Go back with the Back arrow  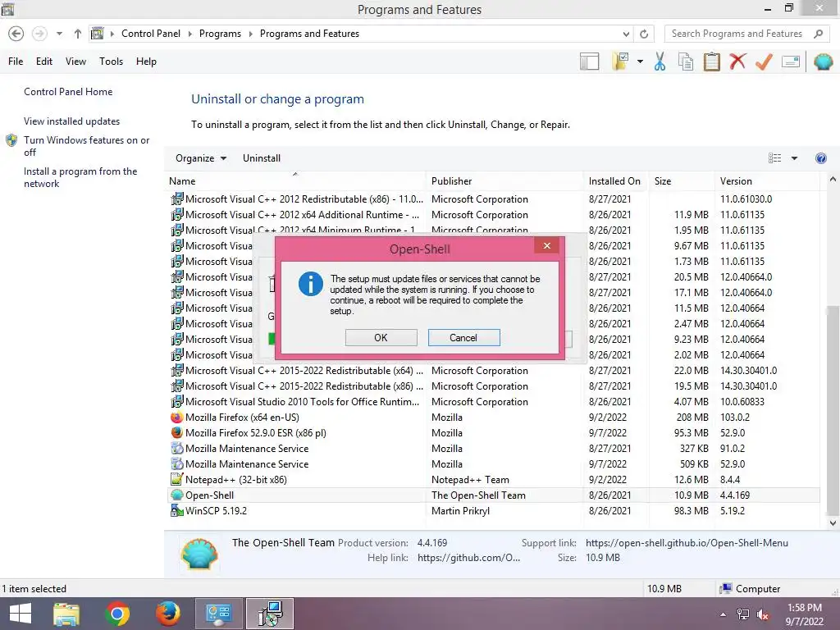(x=16, y=34)
